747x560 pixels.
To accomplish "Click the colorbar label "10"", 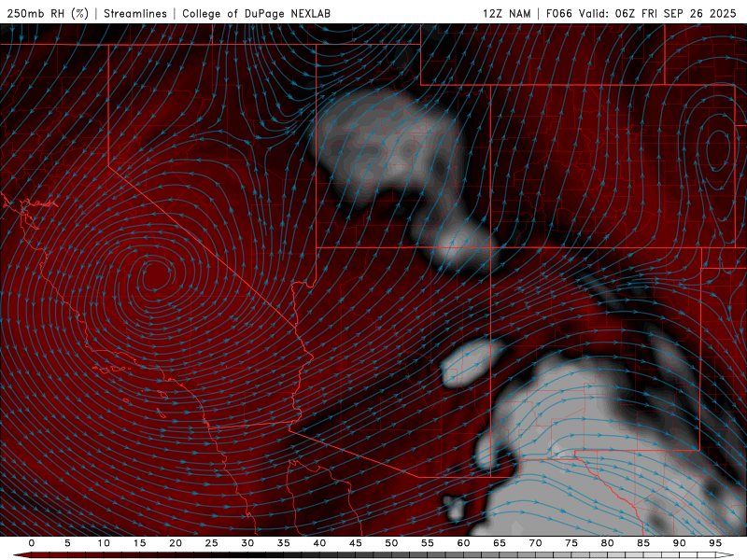I will pos(104,543).
